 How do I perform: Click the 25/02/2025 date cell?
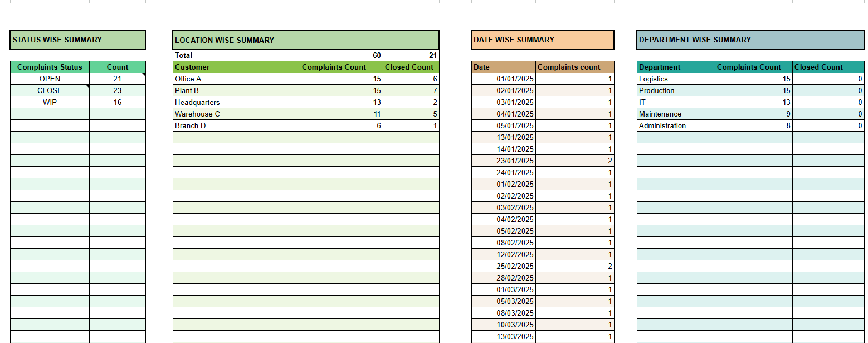pyautogui.click(x=504, y=267)
